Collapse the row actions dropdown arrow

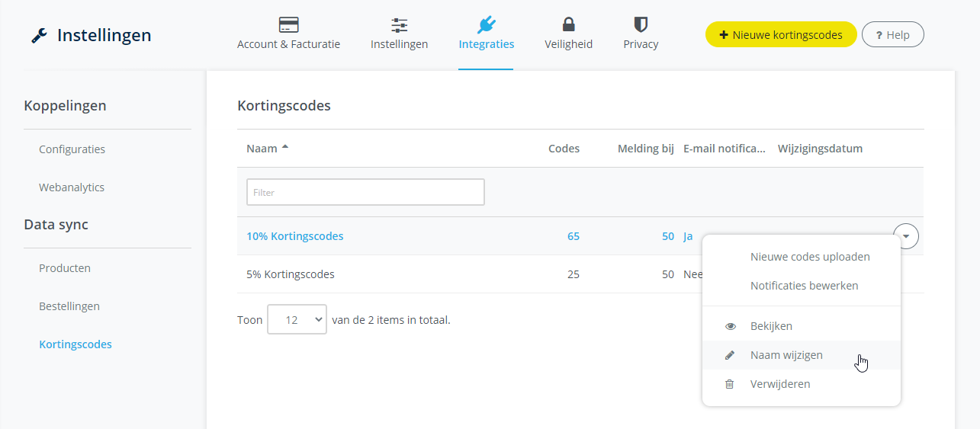(905, 236)
